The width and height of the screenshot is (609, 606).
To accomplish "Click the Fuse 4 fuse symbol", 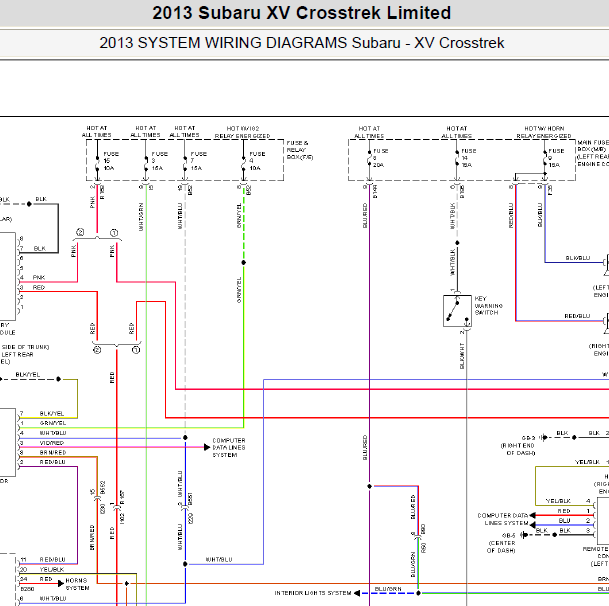I will pos(244,164).
